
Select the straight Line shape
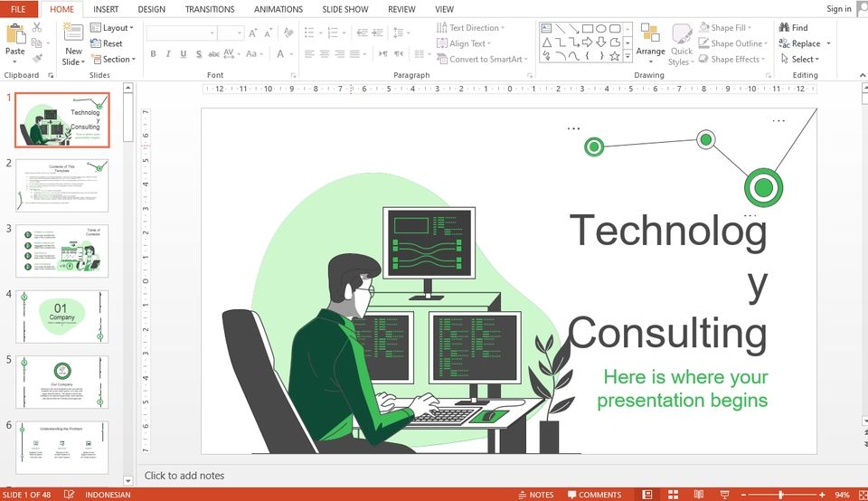click(561, 28)
